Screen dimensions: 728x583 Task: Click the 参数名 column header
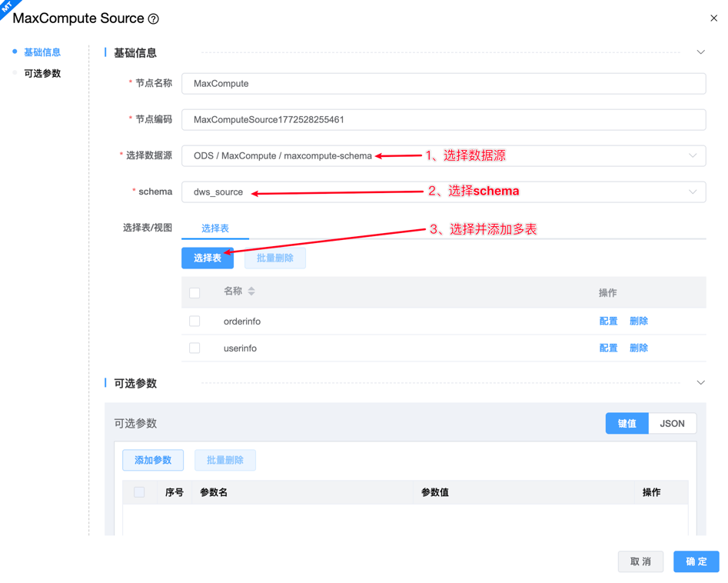pos(214,492)
